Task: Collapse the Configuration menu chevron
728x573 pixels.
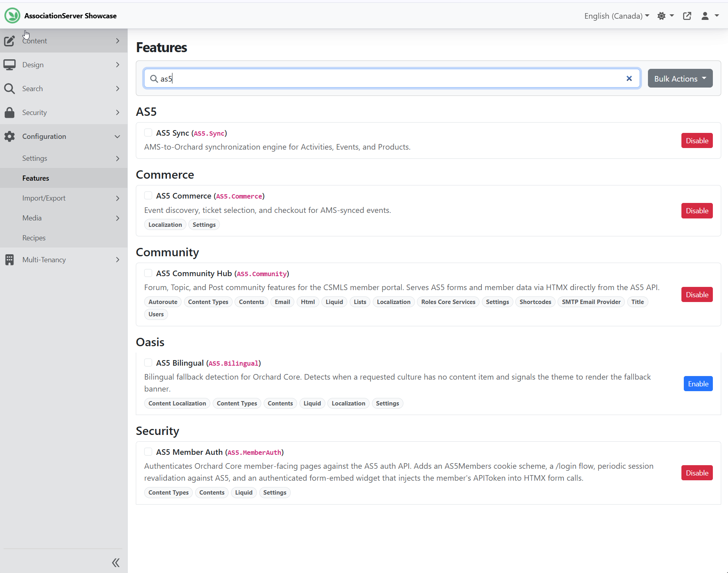Action: point(117,136)
